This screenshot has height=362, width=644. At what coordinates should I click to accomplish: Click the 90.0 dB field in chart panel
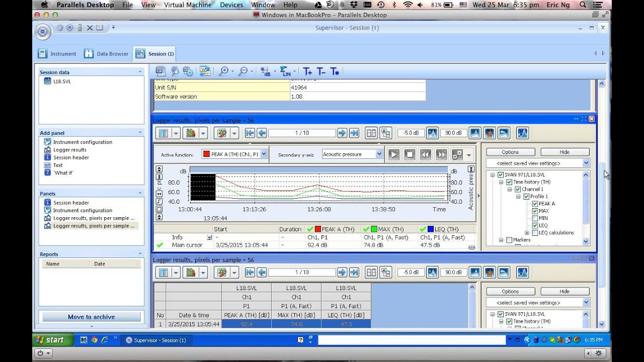point(453,133)
